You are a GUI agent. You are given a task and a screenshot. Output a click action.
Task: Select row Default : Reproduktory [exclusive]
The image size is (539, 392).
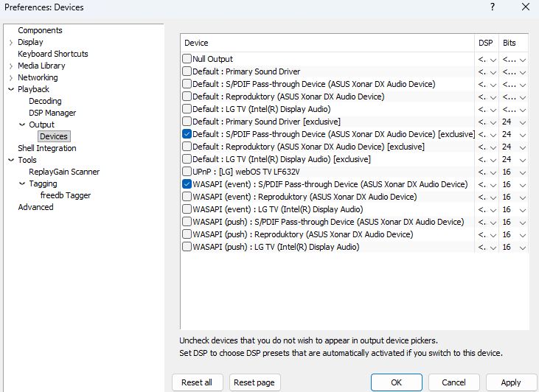pos(308,147)
